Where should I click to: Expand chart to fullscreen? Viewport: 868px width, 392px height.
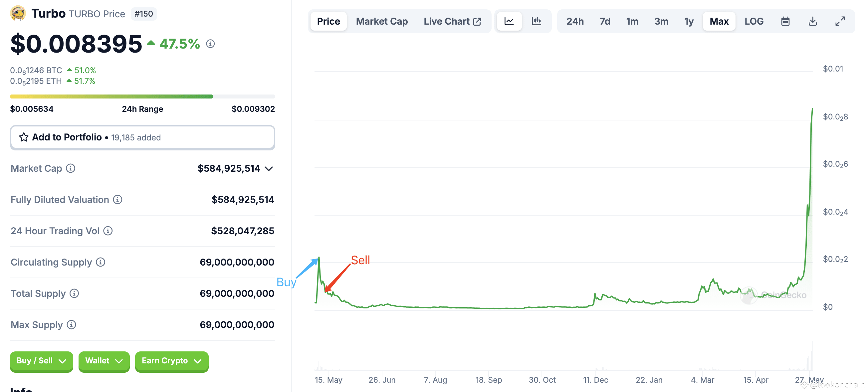click(x=840, y=21)
